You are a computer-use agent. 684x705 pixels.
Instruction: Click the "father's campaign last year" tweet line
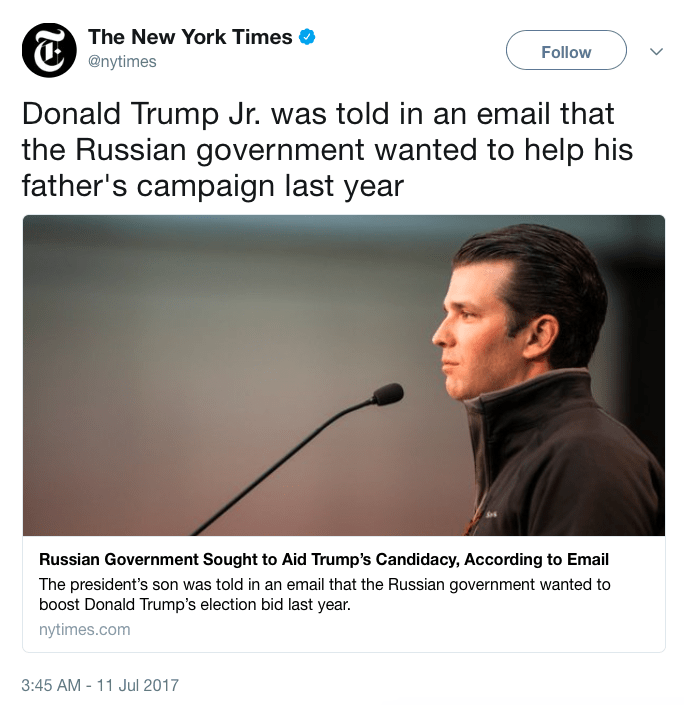212,185
